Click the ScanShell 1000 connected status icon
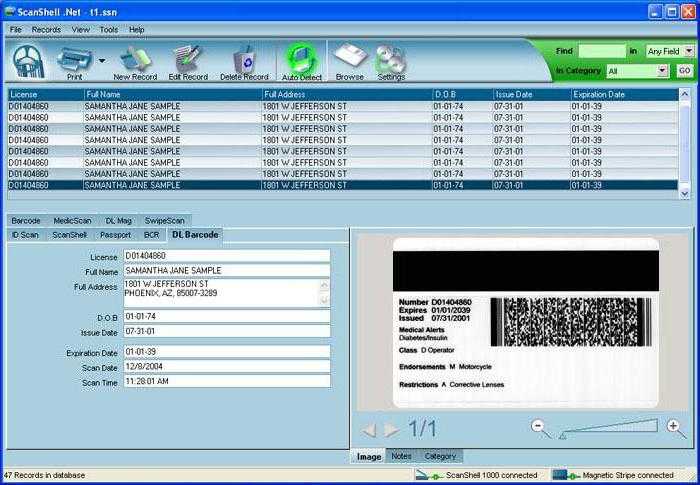700x485 pixels. click(429, 475)
